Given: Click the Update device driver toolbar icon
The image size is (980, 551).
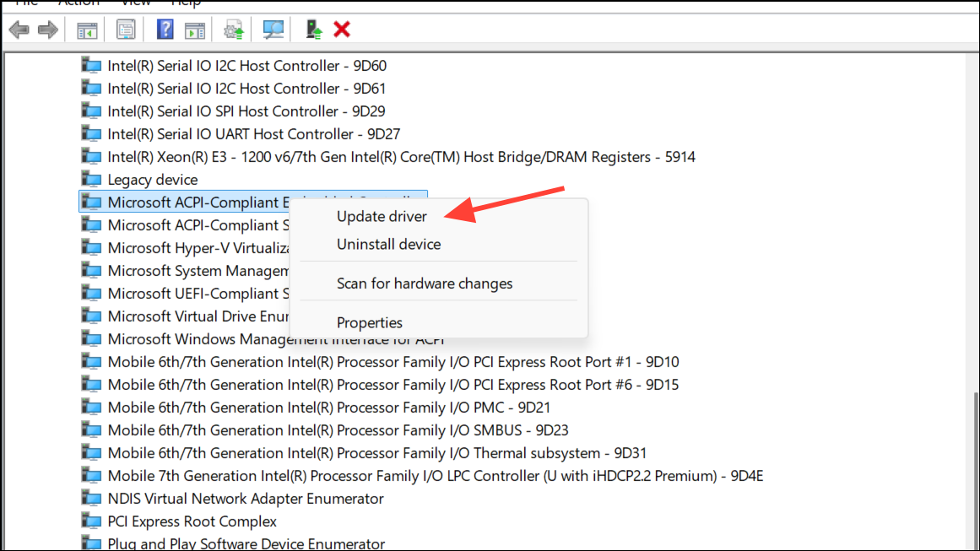Looking at the screenshot, I should click(x=234, y=30).
